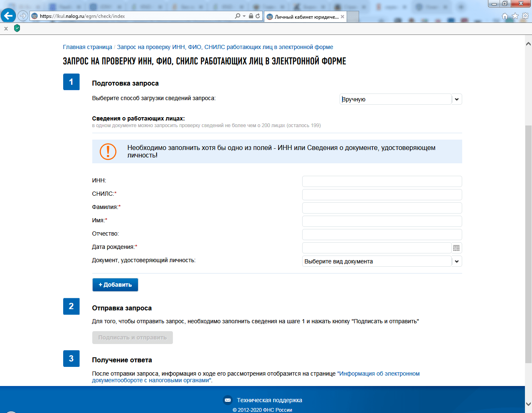Select the Личный кабинет юридического лица tab
Image resolution: width=532 pixels, height=413 pixels.
point(306,17)
